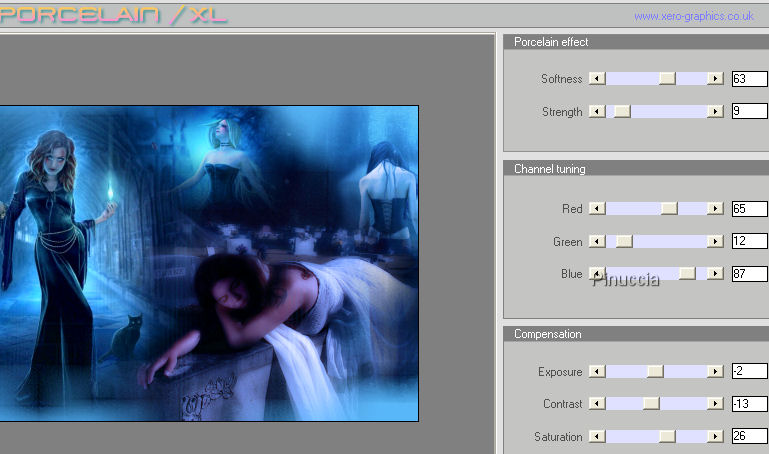Click the Compensation section header
This screenshot has height=454, width=769.
pyautogui.click(x=636, y=334)
